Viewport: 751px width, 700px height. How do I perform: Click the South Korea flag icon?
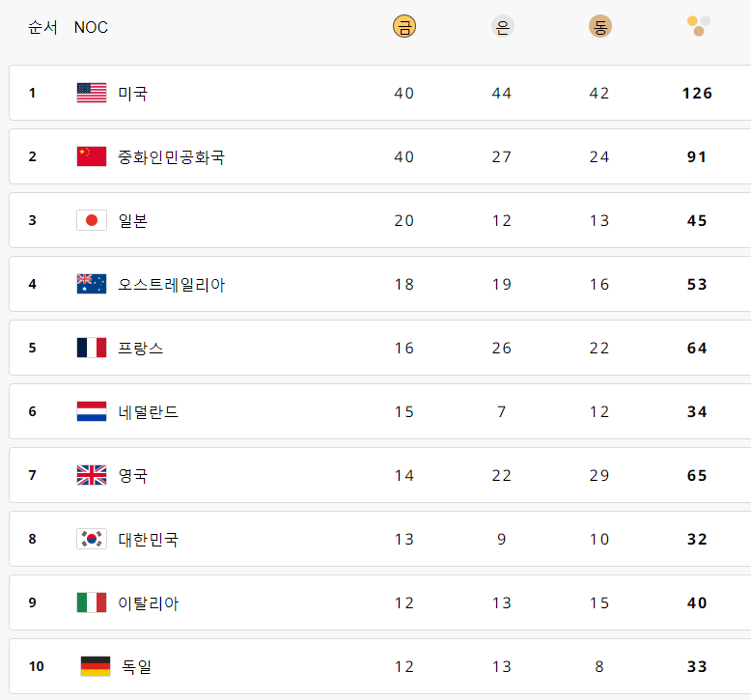[92, 539]
